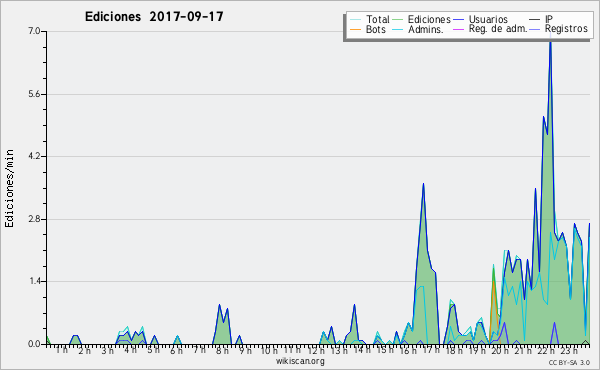
Task: Click the '23 h' x-axis label
Action: point(569,350)
